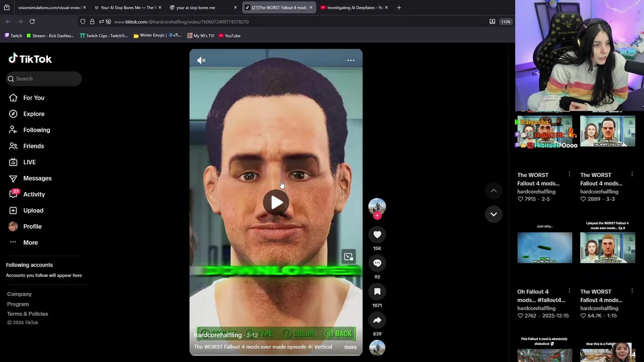Viewport: 644px width, 362px height.
Task: Open Activity notifications with 27 badge
Action: (34, 194)
